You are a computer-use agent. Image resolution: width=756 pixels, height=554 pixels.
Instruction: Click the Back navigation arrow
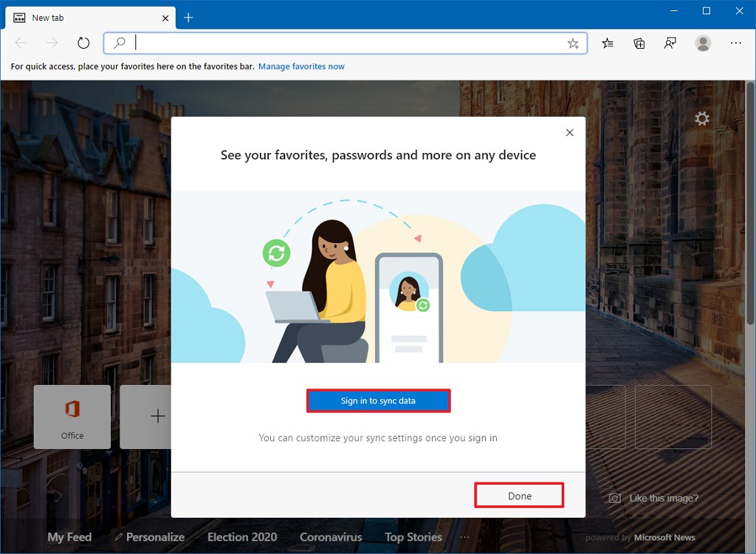[21, 43]
